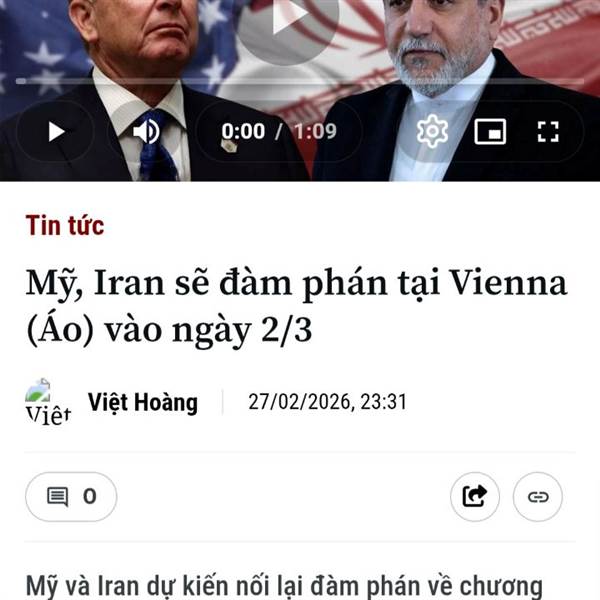This screenshot has width=600, height=600.
Task: Open the Tin tức category link
Action: click(65, 225)
